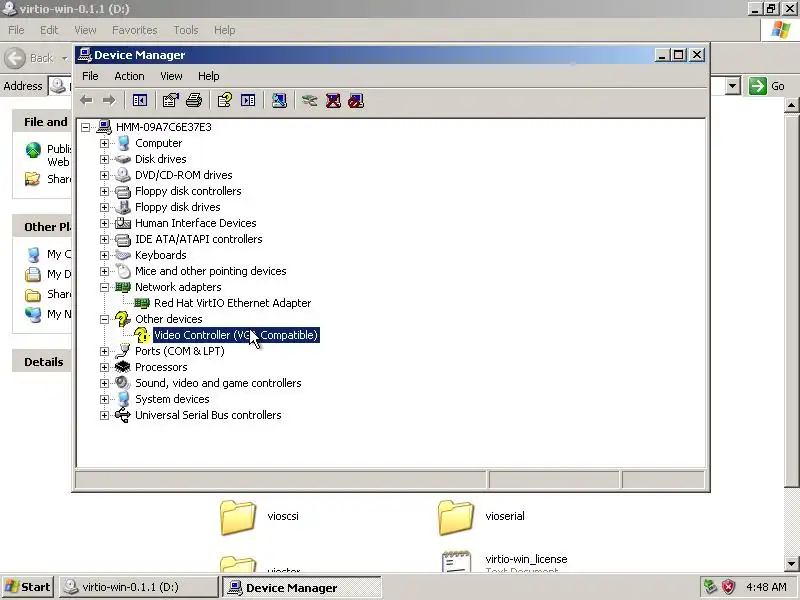Screen dimensions: 800x600
Task: Expand the System devices node
Action: 104,399
